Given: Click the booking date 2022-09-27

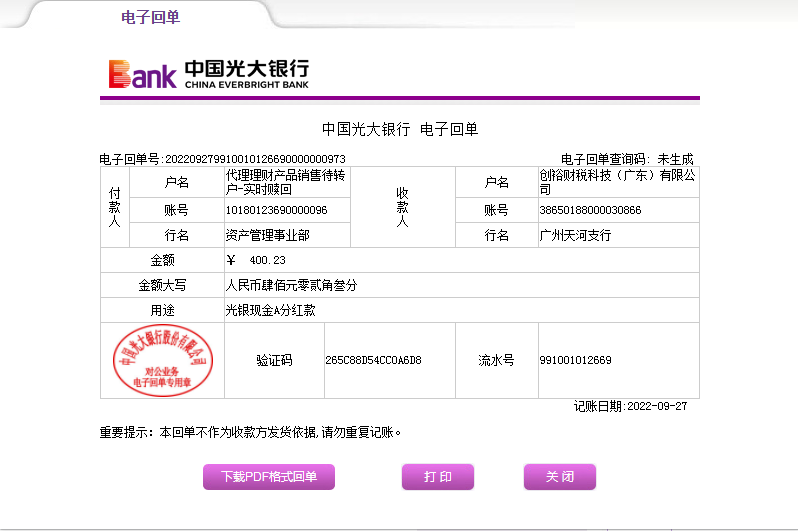Looking at the screenshot, I should click(x=655, y=407).
